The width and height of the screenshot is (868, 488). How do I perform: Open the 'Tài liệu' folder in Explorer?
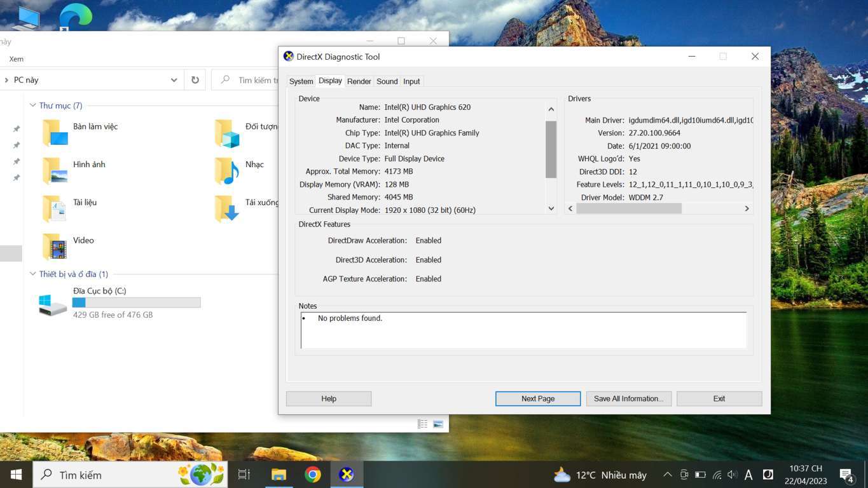pos(70,208)
